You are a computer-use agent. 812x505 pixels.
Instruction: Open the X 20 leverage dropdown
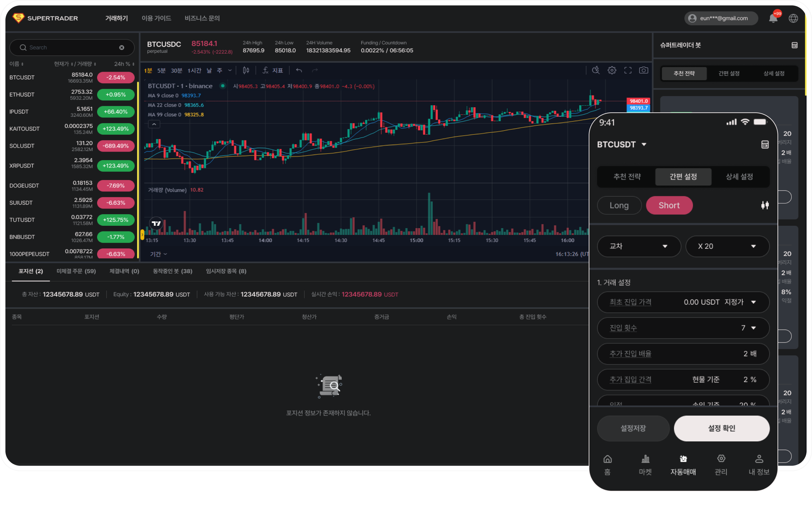pos(727,246)
